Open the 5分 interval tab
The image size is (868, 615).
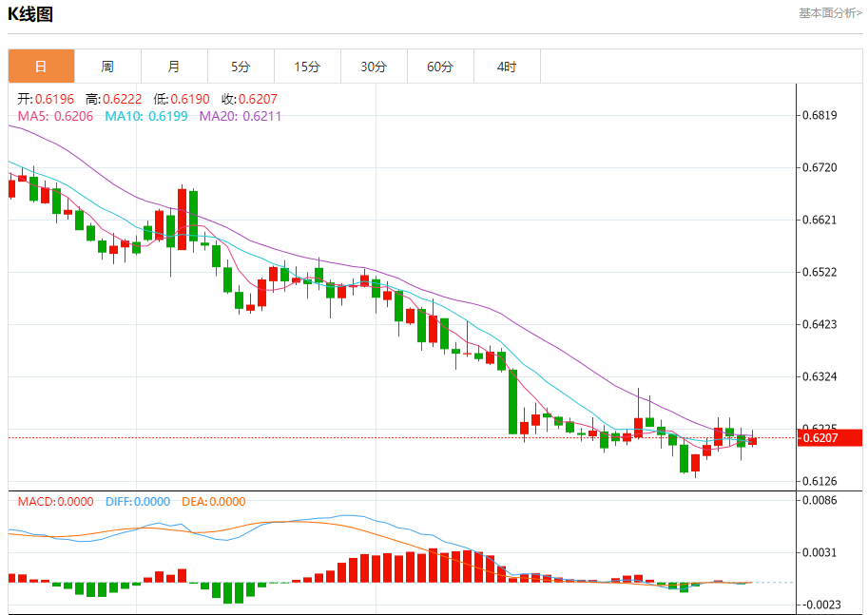pyautogui.click(x=241, y=67)
